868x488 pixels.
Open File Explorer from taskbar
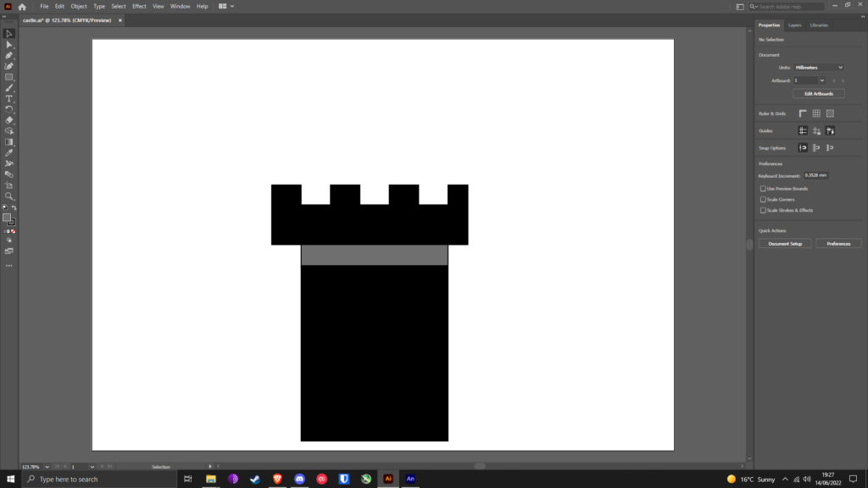coord(211,479)
